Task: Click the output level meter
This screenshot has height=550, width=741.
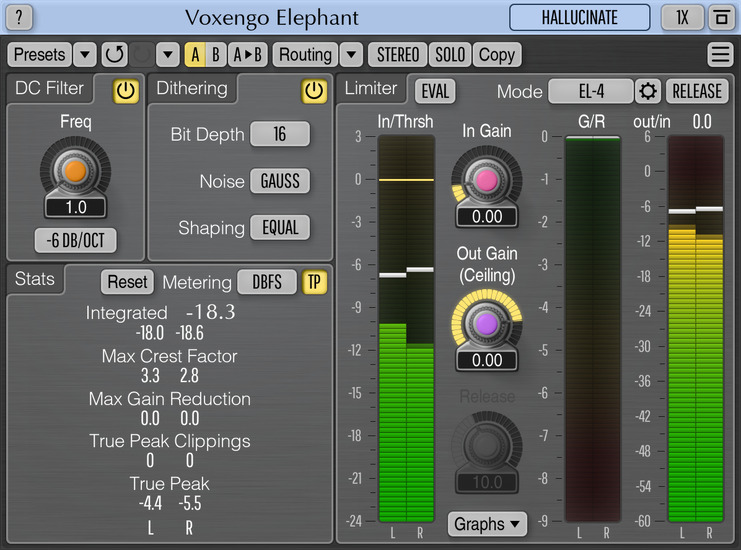Action: (x=696, y=329)
